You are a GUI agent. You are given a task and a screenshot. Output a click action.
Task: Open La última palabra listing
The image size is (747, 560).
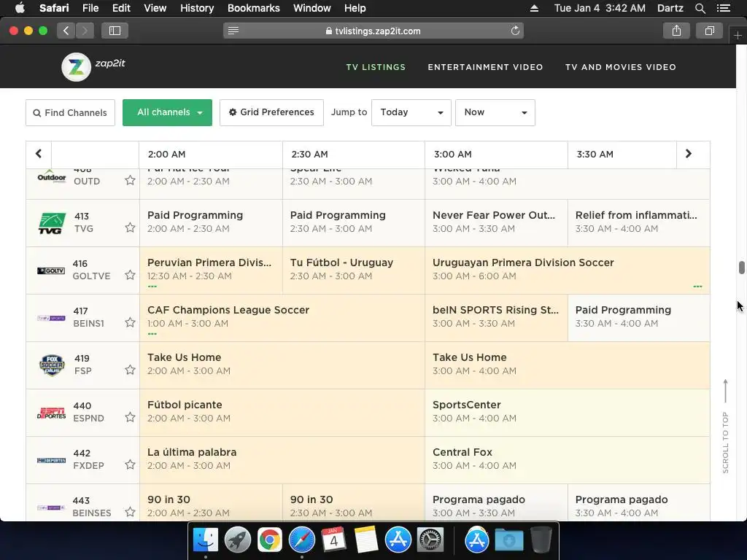(282, 460)
